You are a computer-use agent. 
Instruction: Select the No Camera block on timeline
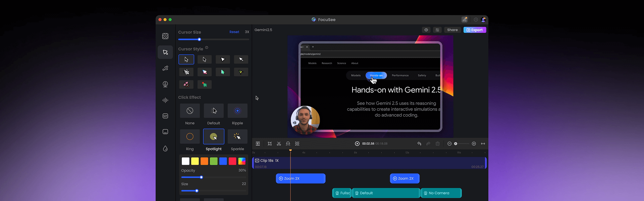pyautogui.click(x=441, y=193)
